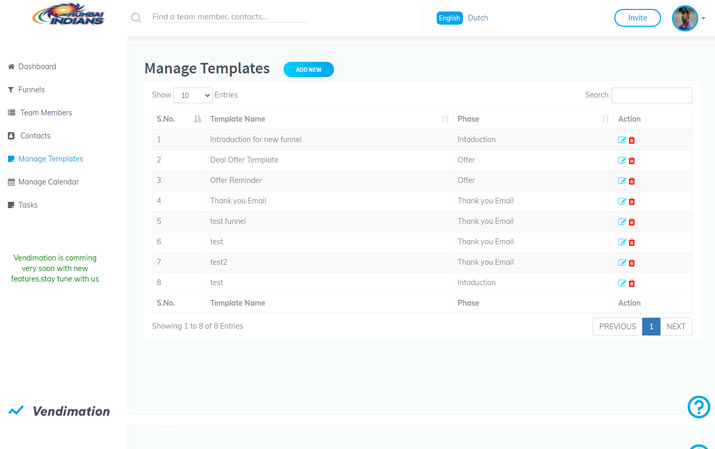Open Manage Calendar page
This screenshot has width=715, height=449.
coord(43,182)
